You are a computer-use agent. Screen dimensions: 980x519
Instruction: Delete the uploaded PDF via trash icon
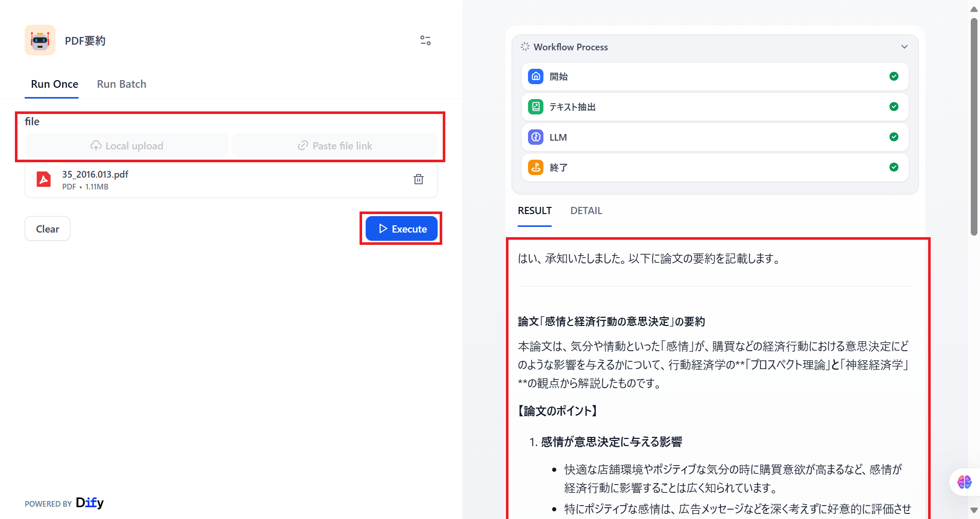[x=418, y=179]
